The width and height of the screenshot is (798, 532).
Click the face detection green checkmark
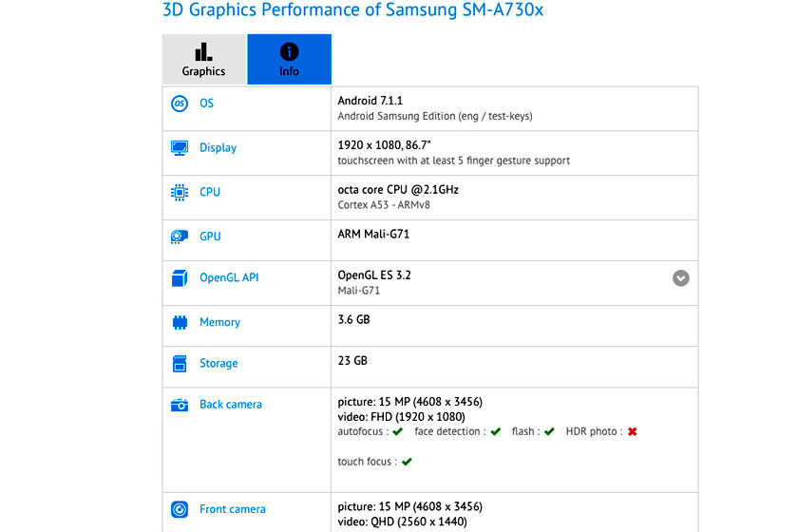click(496, 431)
